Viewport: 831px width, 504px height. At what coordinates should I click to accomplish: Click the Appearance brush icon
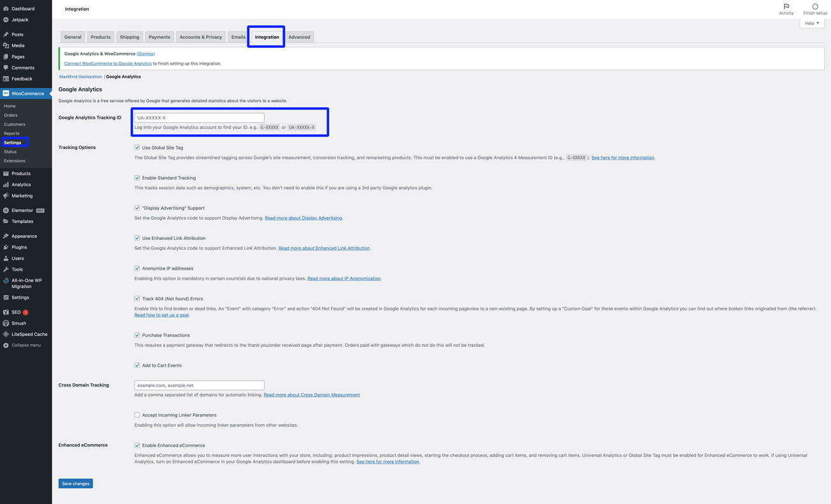coord(6,236)
